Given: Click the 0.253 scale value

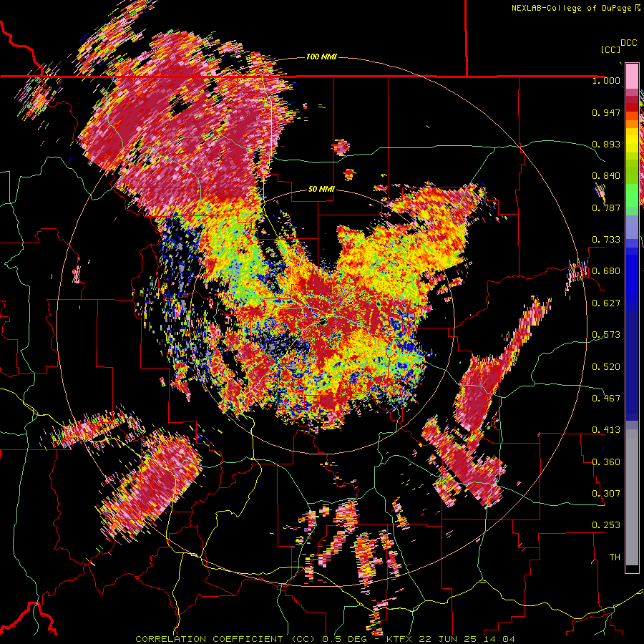Looking at the screenshot, I should click(x=606, y=525).
